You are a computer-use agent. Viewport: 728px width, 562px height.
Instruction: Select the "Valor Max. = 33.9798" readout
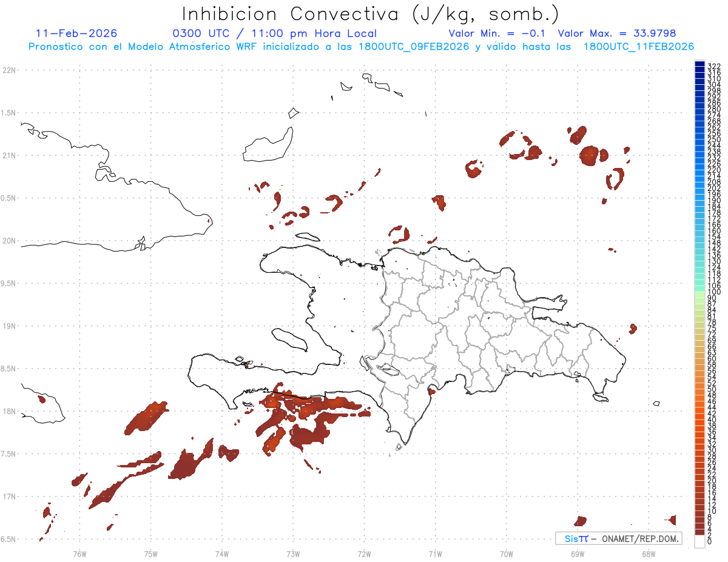617,33
